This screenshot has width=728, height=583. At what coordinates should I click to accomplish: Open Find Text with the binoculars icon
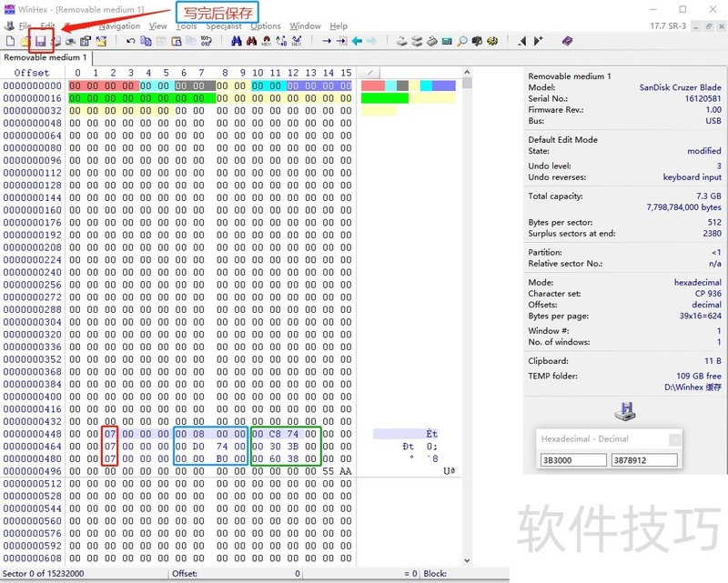click(x=237, y=41)
